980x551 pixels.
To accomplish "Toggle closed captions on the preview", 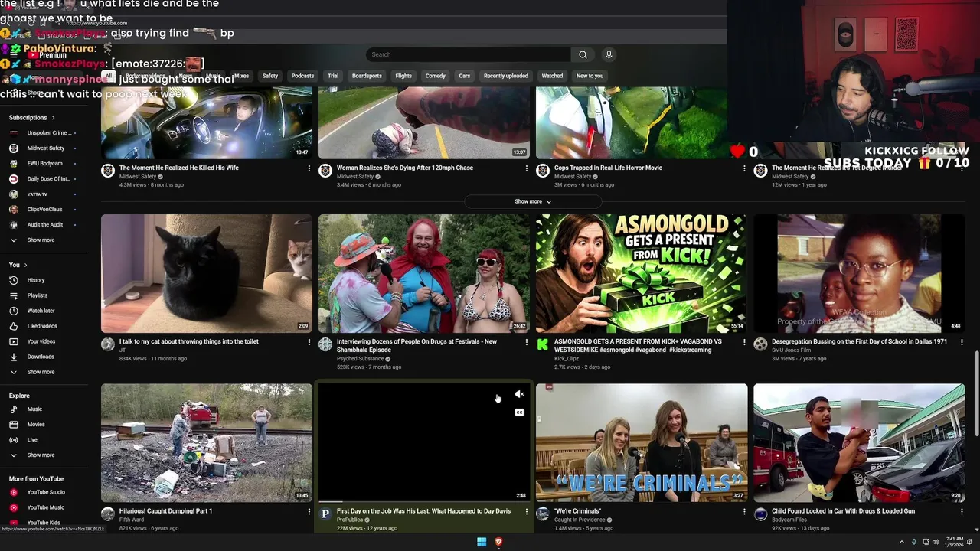I will [x=519, y=412].
